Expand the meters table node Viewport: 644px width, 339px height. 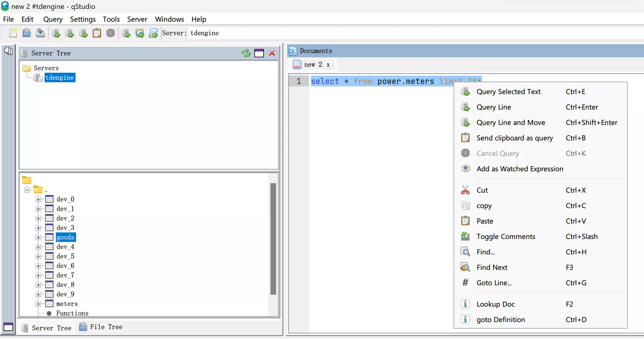[x=38, y=304]
